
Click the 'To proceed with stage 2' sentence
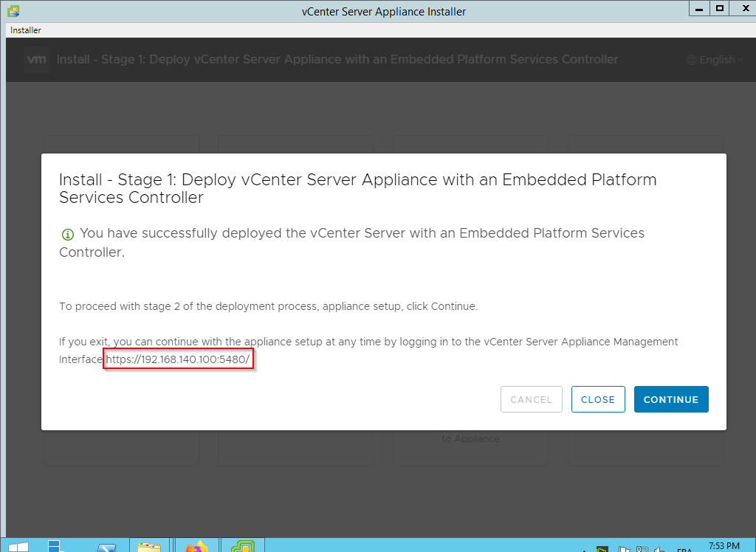point(268,306)
